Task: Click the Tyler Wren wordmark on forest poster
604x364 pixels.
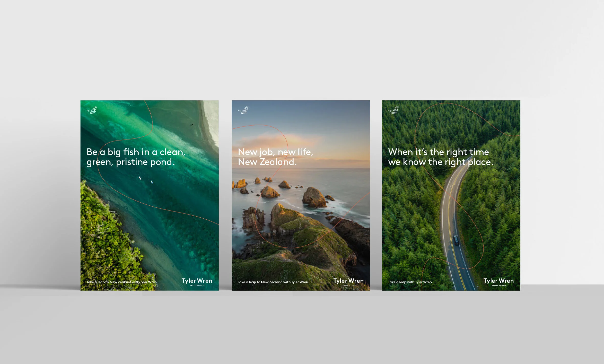Action: pyautogui.click(x=498, y=281)
